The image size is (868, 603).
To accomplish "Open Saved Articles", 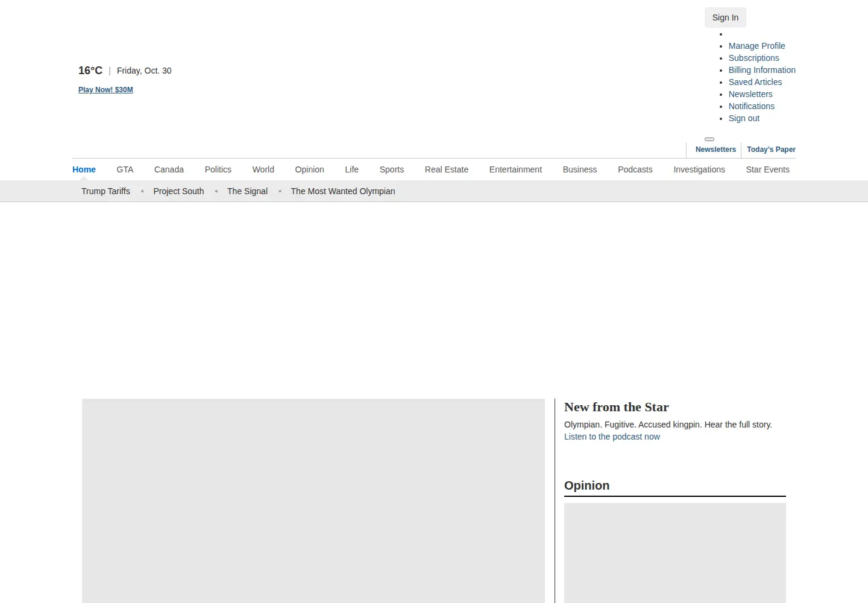I will tap(755, 82).
